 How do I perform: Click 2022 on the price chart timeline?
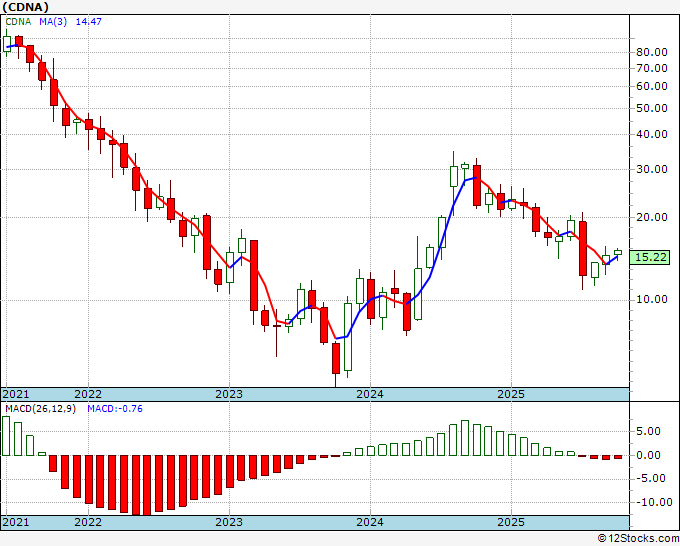(88, 394)
